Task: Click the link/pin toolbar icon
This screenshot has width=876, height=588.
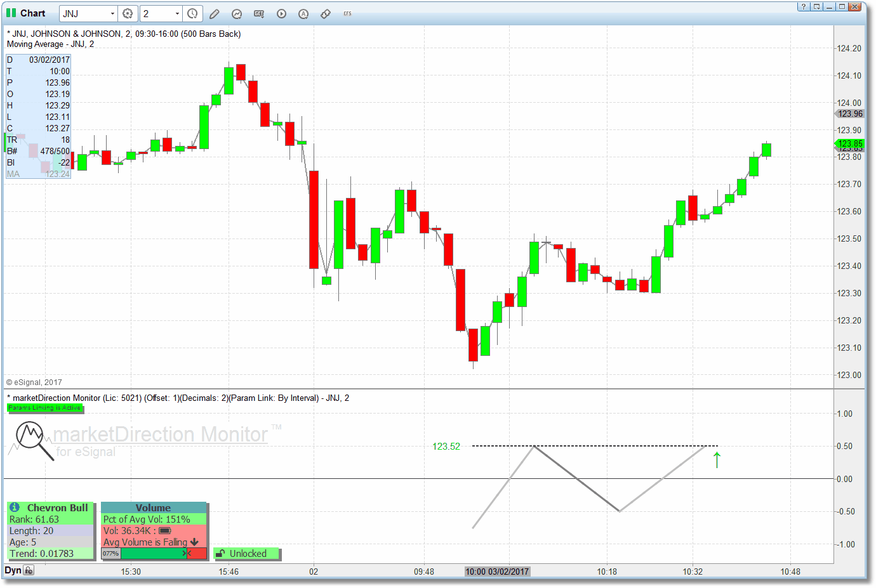Action: [x=326, y=13]
